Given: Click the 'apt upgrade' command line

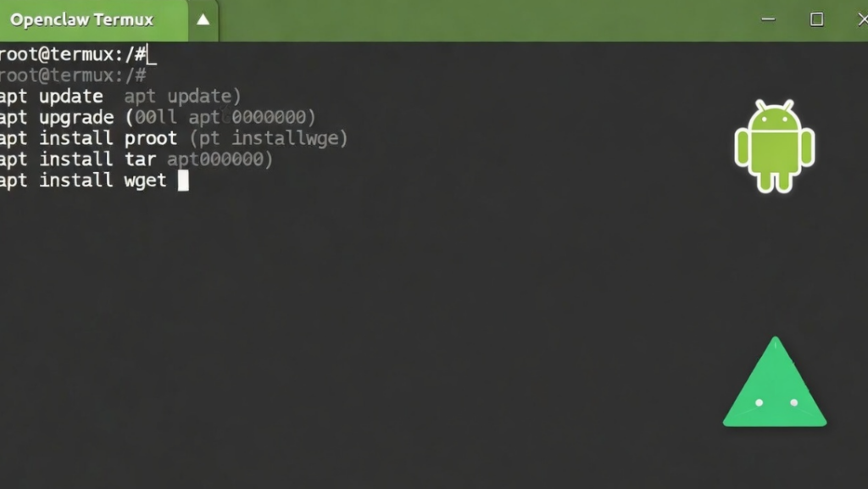Looking at the screenshot, I should click(56, 117).
